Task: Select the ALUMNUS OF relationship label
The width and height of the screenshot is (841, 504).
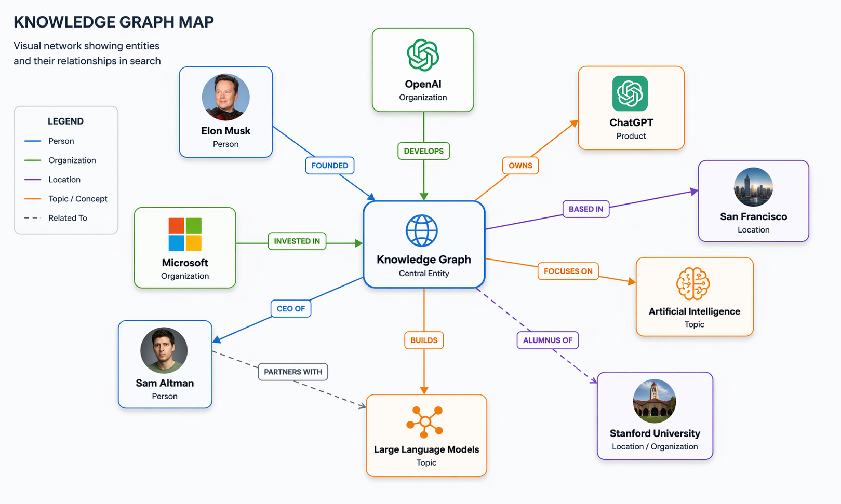Action: (548, 340)
